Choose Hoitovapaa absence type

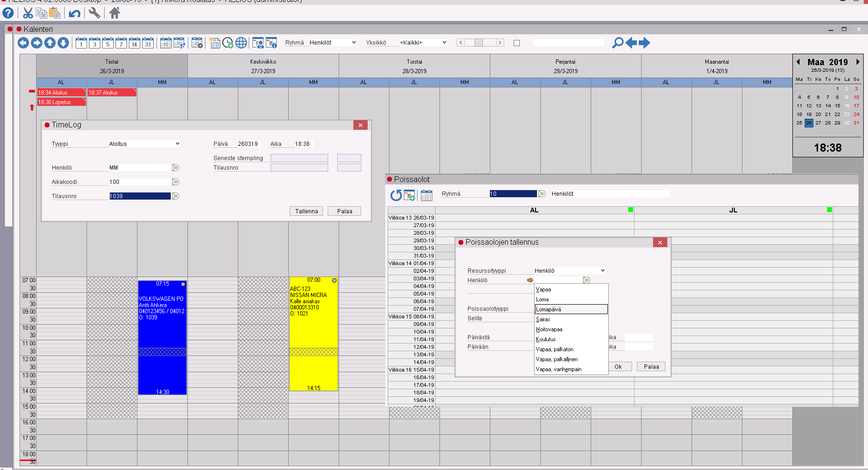pos(571,329)
